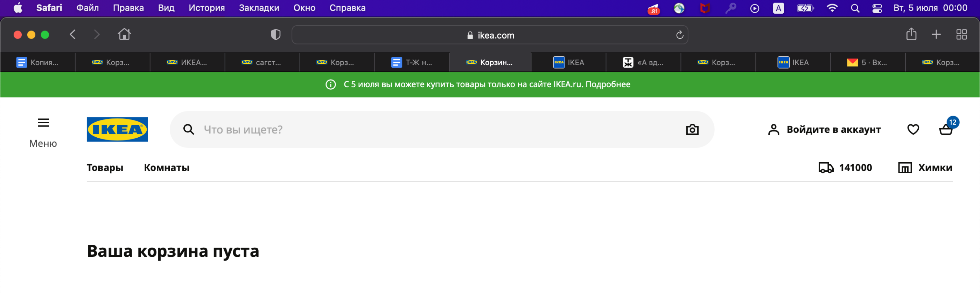Switch to the «А вд... tab
Viewport: 980px width, 295px height.
643,62
